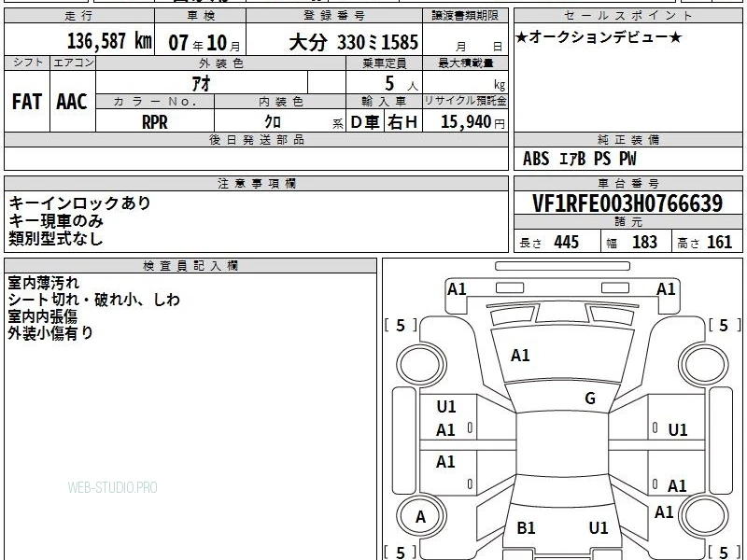Click the 右H steering indicator
747x560 pixels.
402,122
